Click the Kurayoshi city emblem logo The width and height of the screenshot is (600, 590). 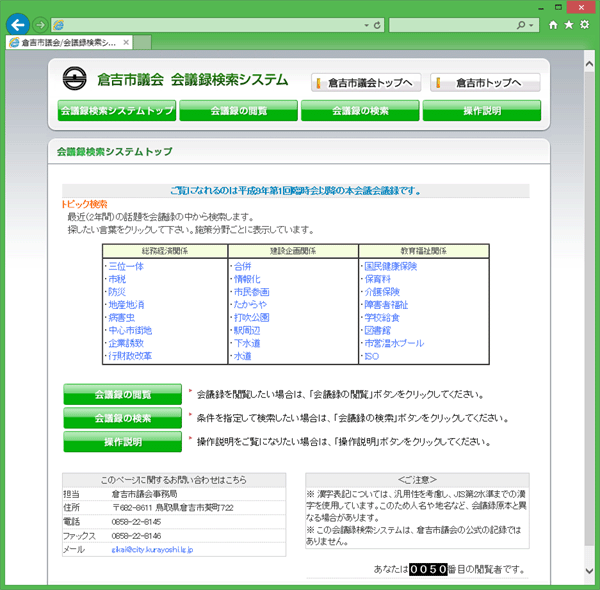click(75, 78)
